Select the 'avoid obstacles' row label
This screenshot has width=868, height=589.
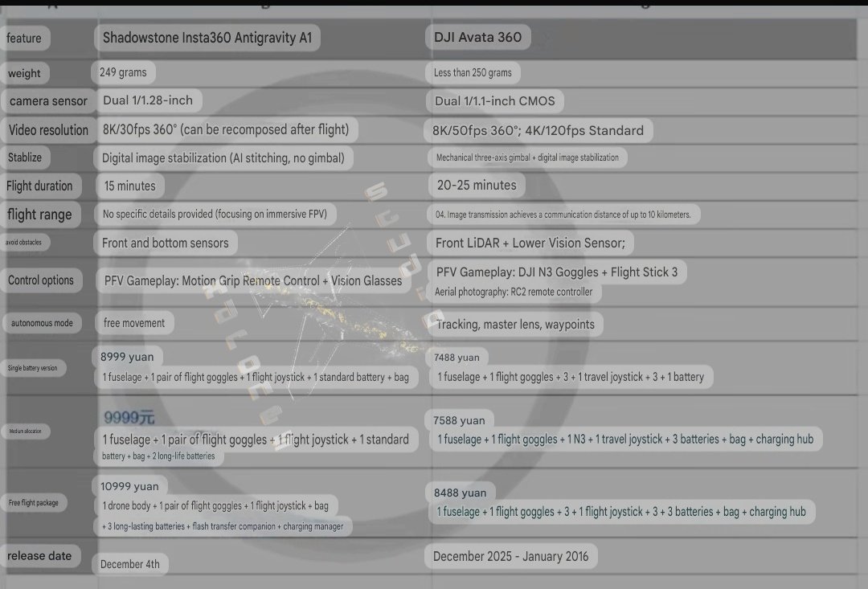(x=24, y=242)
